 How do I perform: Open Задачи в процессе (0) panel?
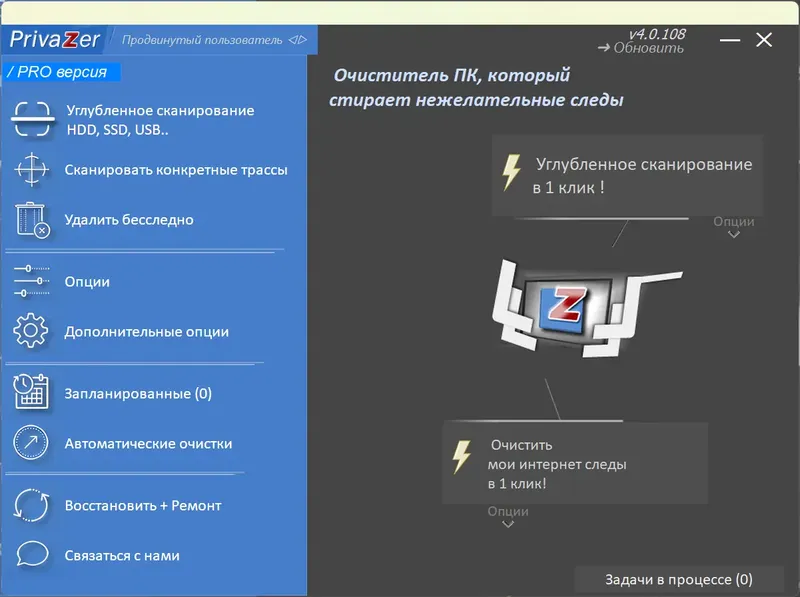click(678, 578)
